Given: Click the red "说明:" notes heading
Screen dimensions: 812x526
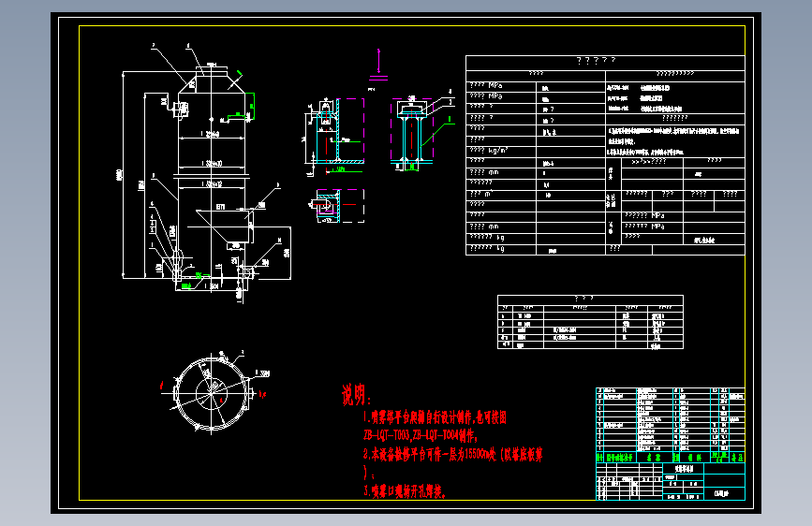Looking at the screenshot, I should 356,395.
